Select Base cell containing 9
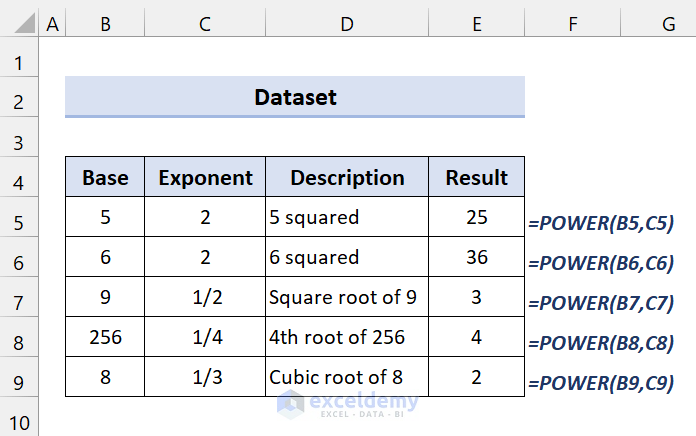696x436 pixels. [105, 297]
